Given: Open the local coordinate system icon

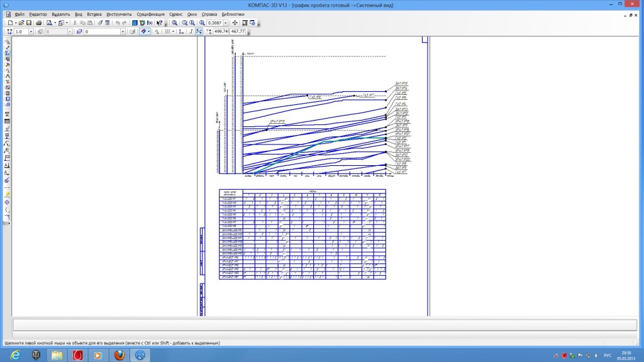Looking at the screenshot, I should click(180, 31).
